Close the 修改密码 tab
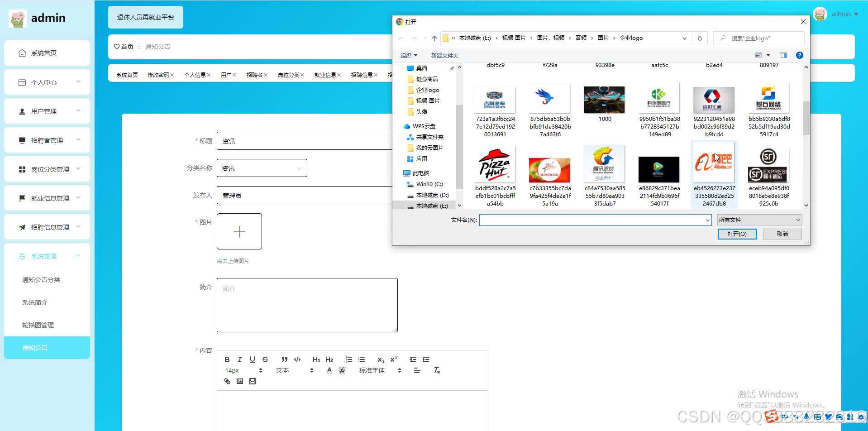Image resolution: width=868 pixels, height=431 pixels. (172, 75)
